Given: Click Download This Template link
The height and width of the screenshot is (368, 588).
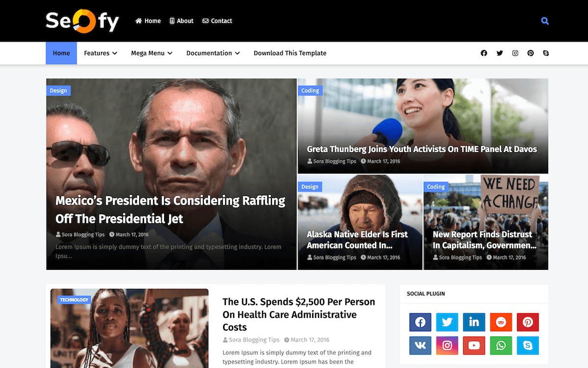Looking at the screenshot, I should pyautogui.click(x=290, y=53).
